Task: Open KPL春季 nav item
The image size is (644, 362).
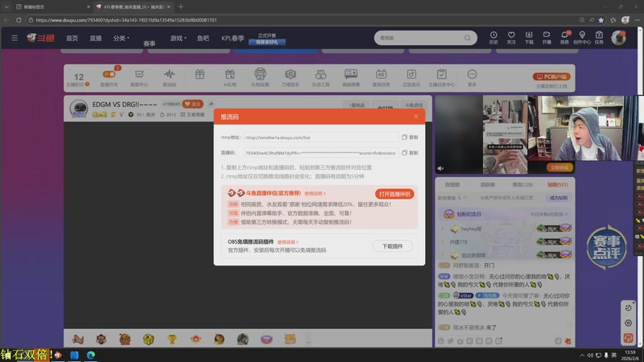Action: pyautogui.click(x=233, y=38)
